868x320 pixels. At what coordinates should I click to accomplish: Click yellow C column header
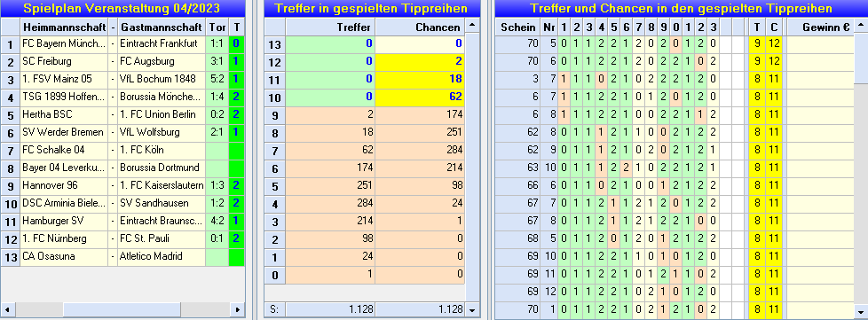tap(774, 27)
